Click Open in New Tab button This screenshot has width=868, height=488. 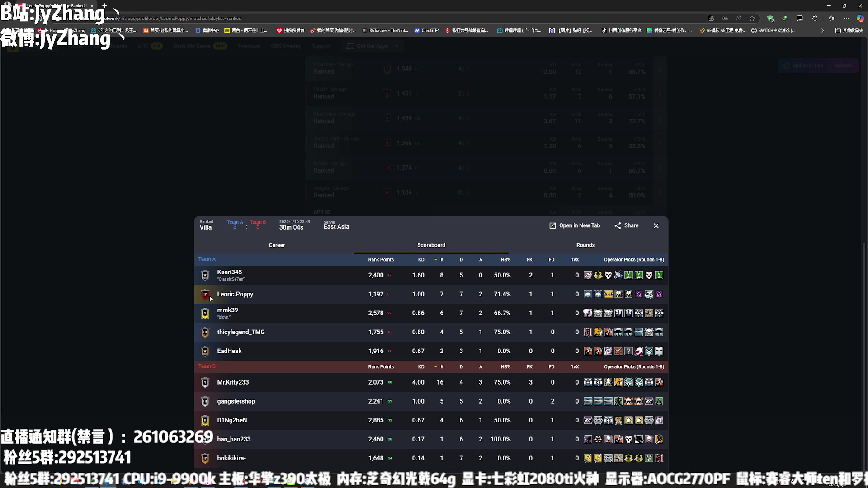click(575, 225)
